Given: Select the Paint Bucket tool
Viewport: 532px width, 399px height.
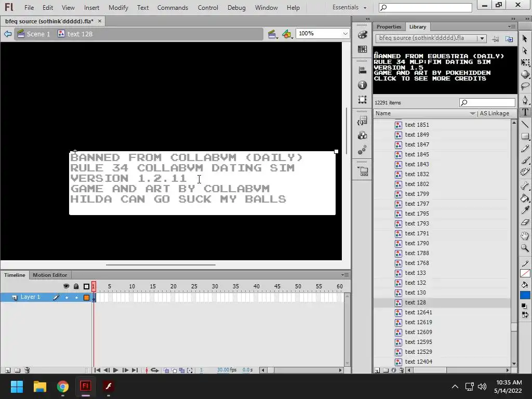Looking at the screenshot, I should (x=525, y=198).
